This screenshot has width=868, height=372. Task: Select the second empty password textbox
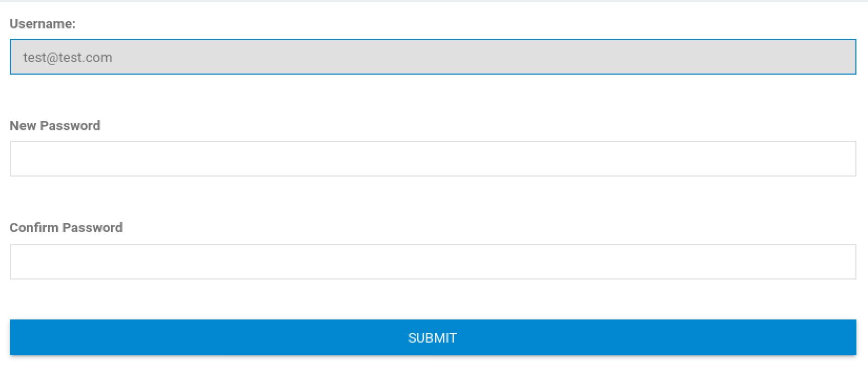[x=433, y=262]
